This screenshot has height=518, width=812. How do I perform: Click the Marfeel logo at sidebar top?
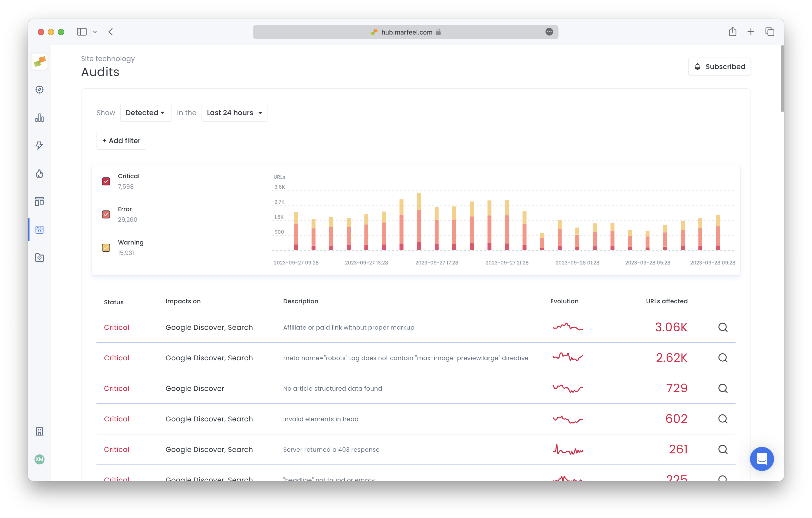(x=39, y=61)
